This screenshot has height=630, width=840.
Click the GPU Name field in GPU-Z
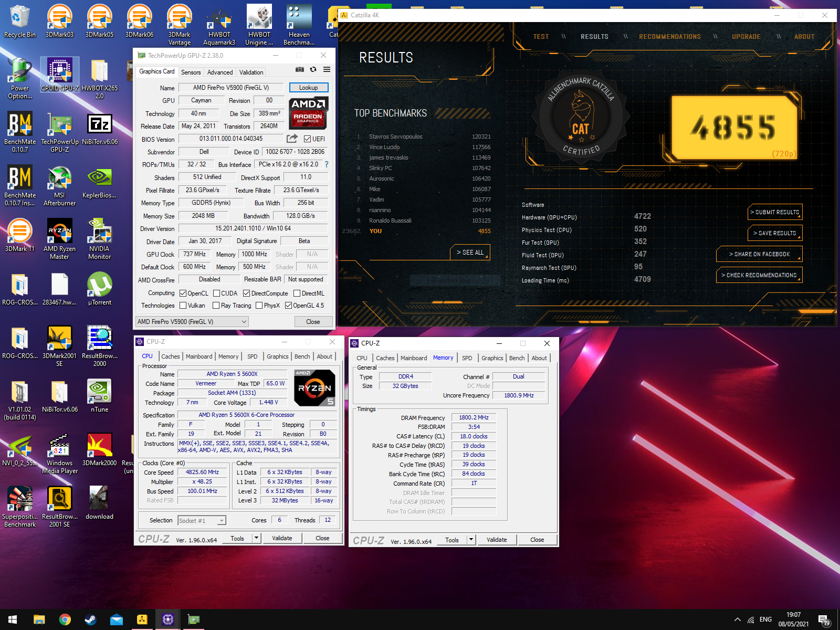[x=231, y=88]
